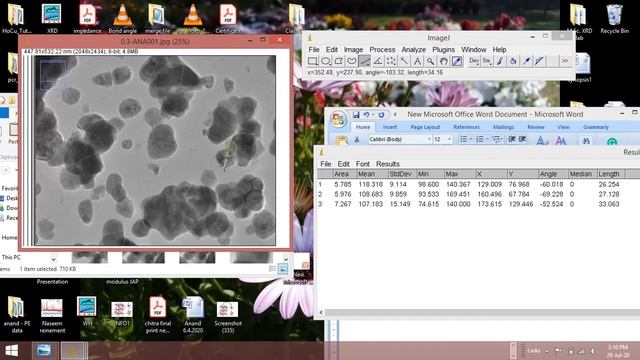
Task: Open Results window File menu
Action: click(326, 164)
